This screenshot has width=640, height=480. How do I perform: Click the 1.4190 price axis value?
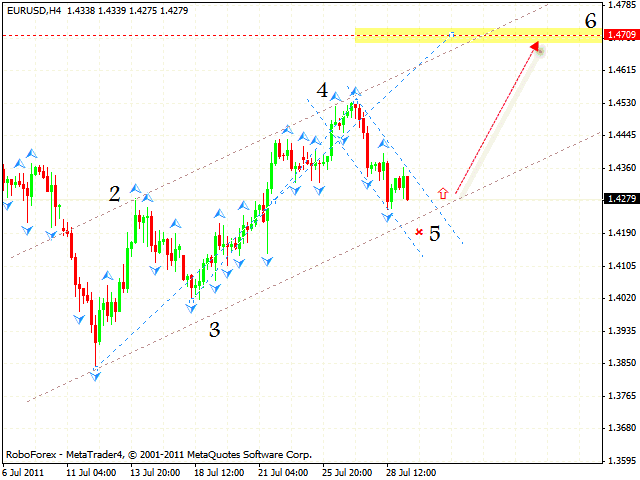click(x=622, y=233)
